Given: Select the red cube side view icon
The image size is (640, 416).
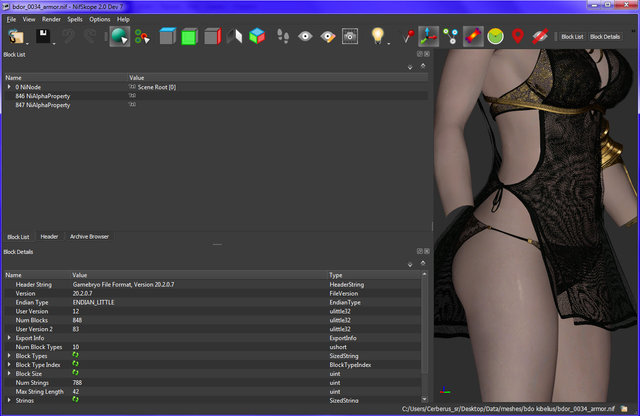Looking at the screenshot, I should (211, 36).
